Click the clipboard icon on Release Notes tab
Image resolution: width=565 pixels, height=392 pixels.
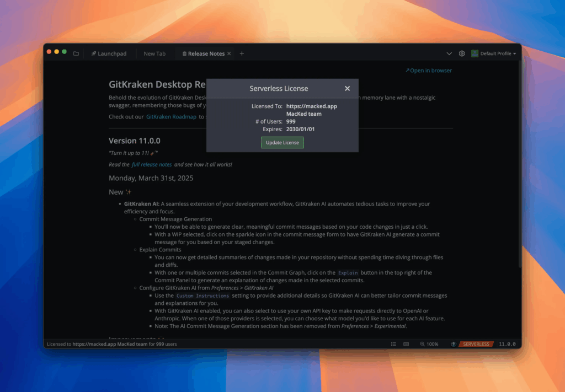[184, 53]
